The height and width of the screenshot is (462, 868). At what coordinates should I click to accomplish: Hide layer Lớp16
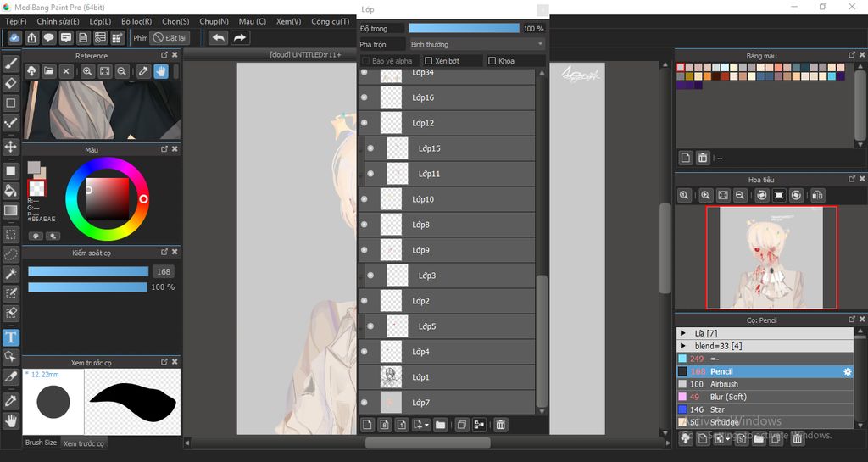[x=364, y=97]
